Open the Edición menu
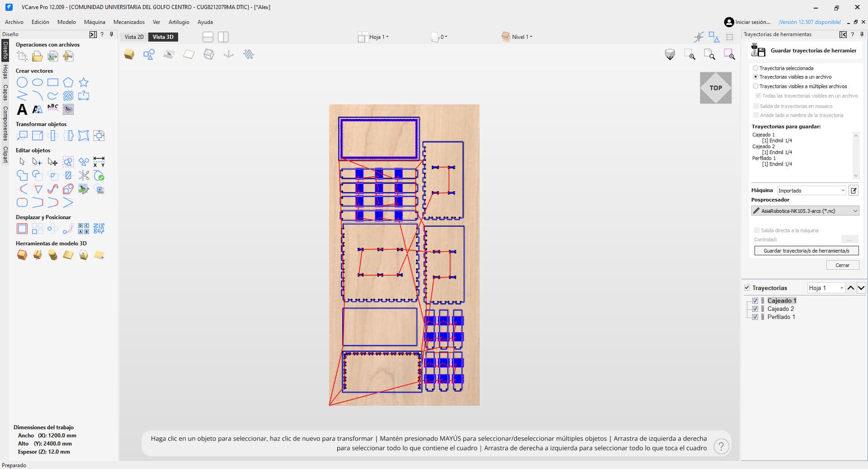The height and width of the screenshot is (469, 868). click(40, 22)
